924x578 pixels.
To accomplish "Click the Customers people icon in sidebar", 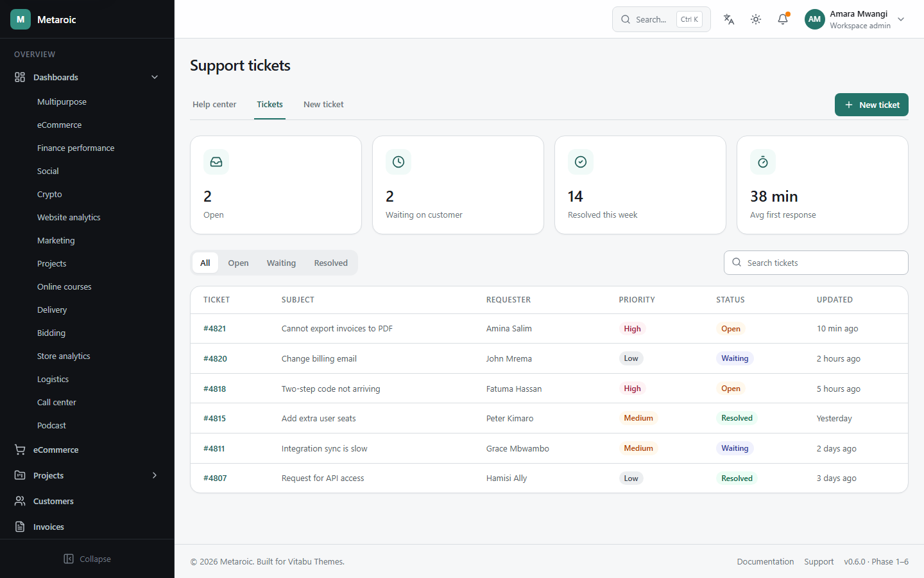I will tap(20, 501).
